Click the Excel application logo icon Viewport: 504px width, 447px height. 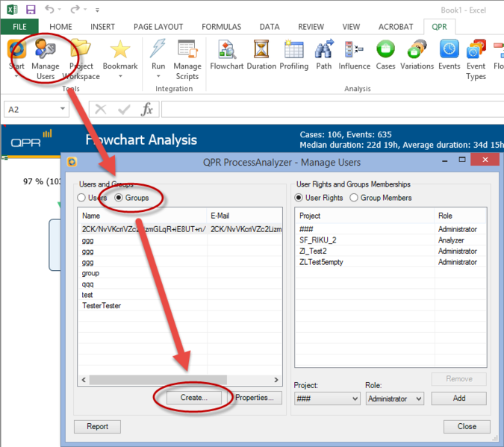(x=12, y=9)
